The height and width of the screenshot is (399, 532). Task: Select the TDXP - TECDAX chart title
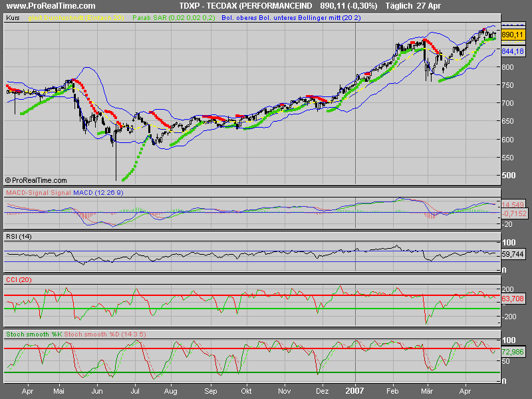click(x=245, y=6)
